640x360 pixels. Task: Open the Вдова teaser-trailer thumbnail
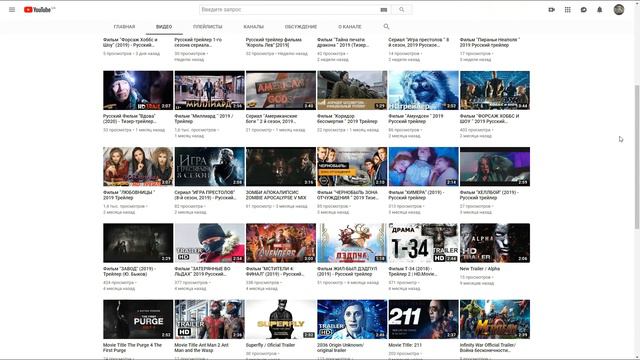(138, 90)
